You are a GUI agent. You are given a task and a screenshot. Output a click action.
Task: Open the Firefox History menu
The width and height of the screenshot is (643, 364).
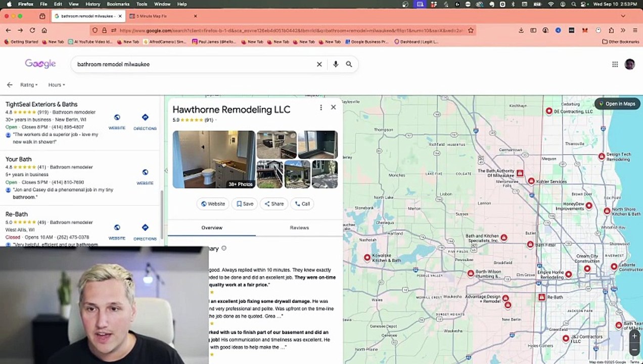(93, 4)
